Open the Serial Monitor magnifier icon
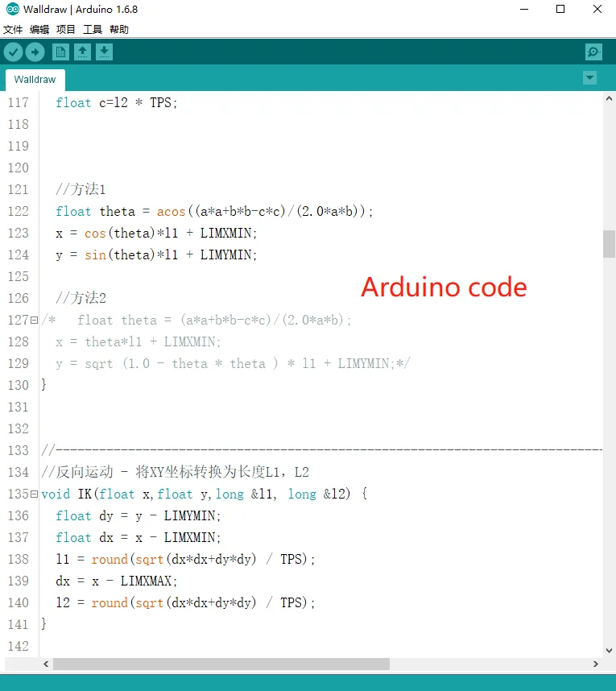The height and width of the screenshot is (691, 616). [593, 52]
